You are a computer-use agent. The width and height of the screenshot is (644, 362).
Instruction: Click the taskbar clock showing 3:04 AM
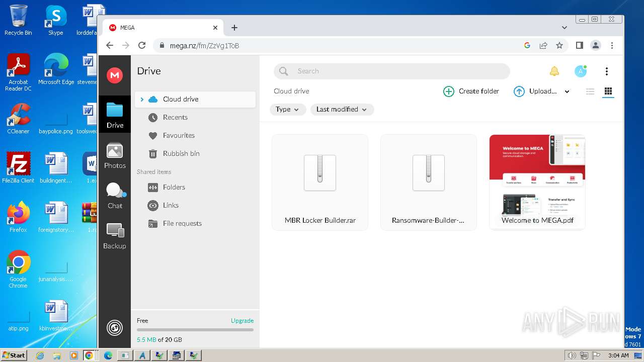coord(618,355)
